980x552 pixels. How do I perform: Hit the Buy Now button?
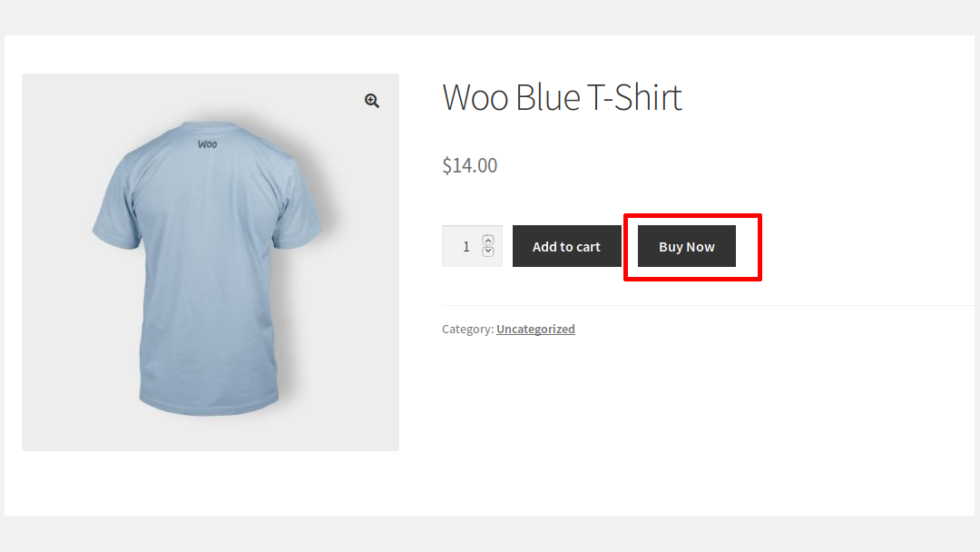[687, 247]
